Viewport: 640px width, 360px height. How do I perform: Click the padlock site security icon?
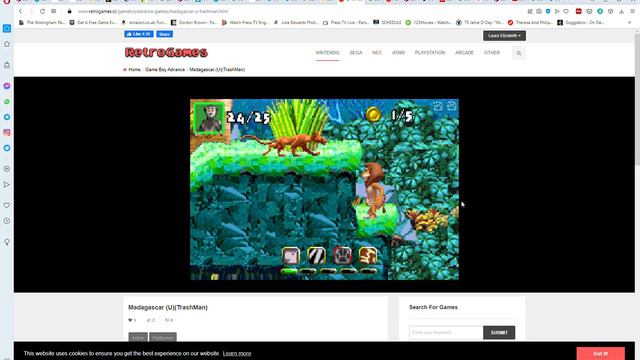[69, 11]
